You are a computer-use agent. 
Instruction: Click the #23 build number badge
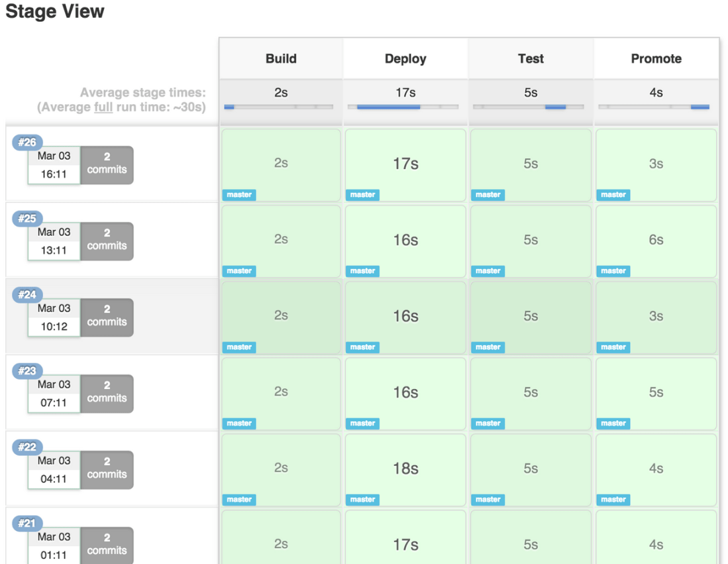(x=27, y=371)
